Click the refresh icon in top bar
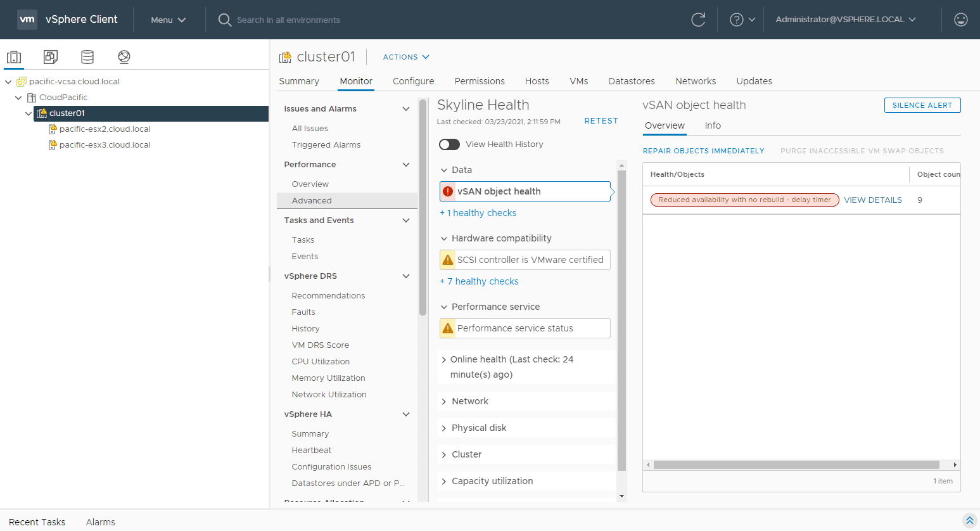The height and width of the screenshot is (531, 980). (698, 20)
